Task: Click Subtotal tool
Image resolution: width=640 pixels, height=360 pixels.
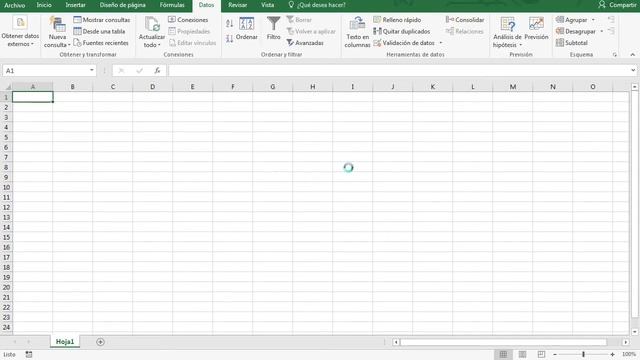Action: coord(572,42)
